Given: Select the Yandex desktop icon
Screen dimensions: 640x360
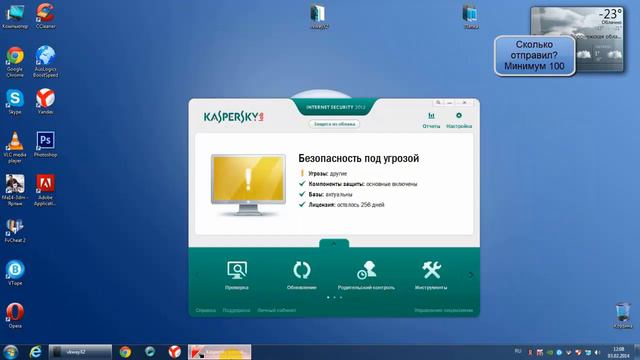Looking at the screenshot, I should pos(45,102).
